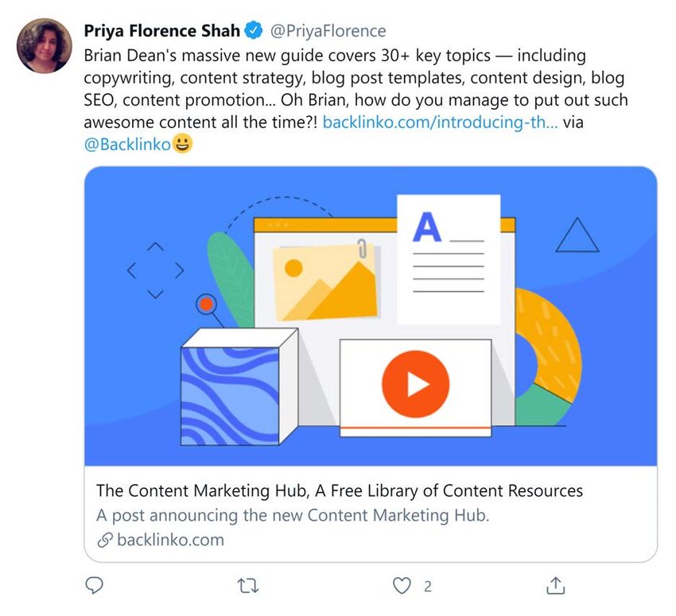The image size is (676, 616).
Task: Follow the backlinko.com/introducing-th... link
Action: pos(440,122)
